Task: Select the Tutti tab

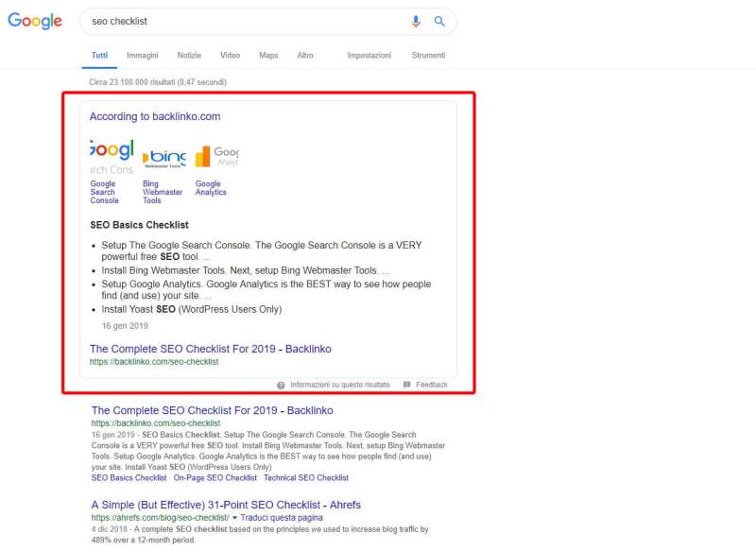Action: (x=99, y=56)
